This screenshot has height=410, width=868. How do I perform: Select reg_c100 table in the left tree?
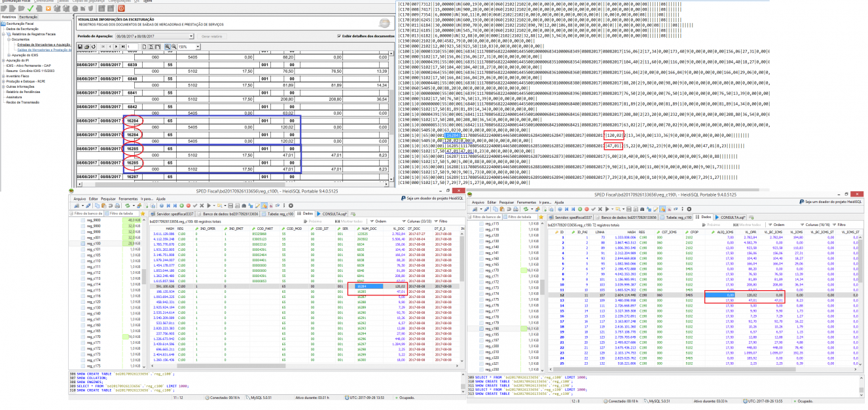coord(92,243)
